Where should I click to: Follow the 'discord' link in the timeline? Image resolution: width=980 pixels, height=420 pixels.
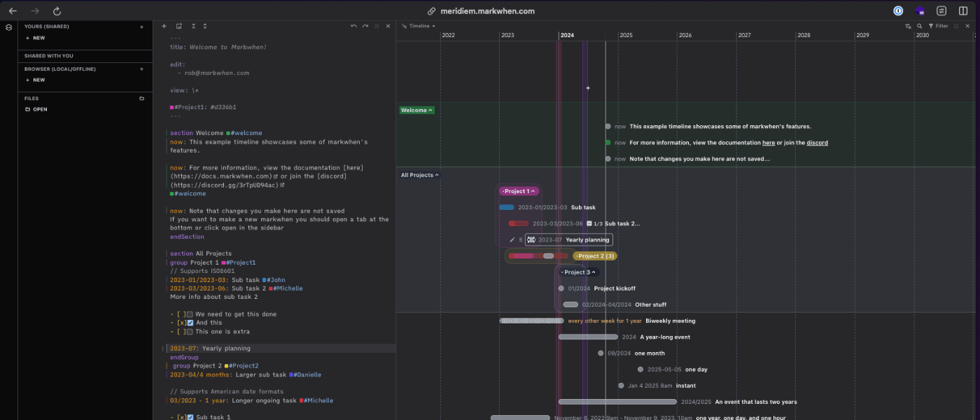pos(817,143)
